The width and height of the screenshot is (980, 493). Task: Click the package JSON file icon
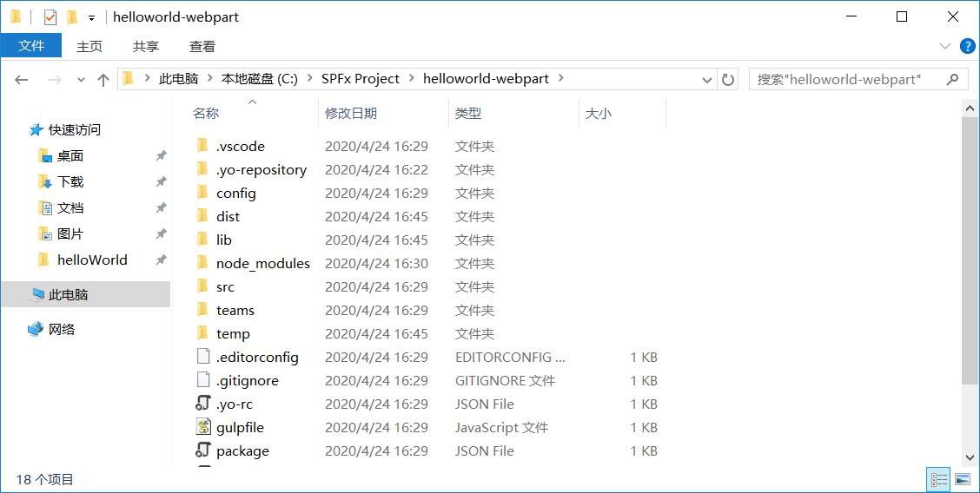pyautogui.click(x=203, y=450)
